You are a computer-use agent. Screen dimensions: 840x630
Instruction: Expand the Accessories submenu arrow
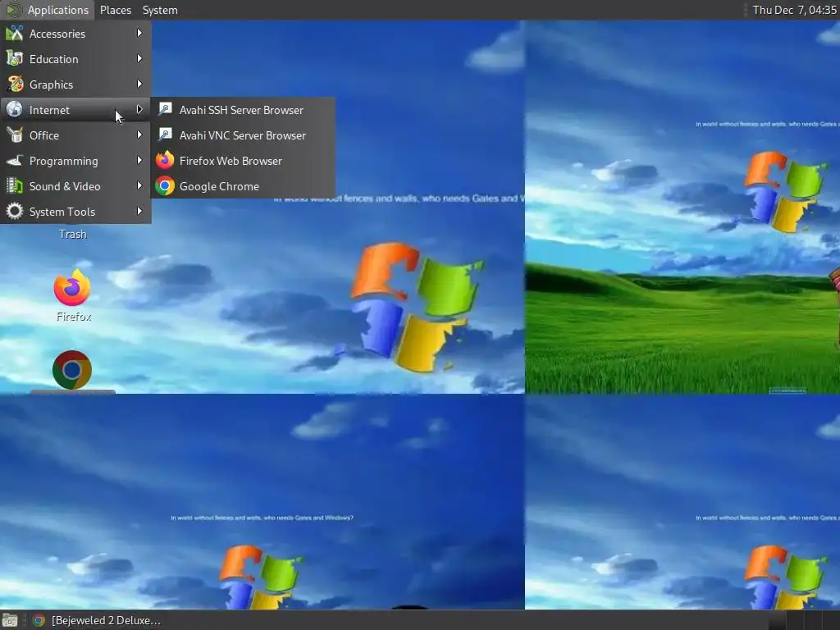point(139,33)
